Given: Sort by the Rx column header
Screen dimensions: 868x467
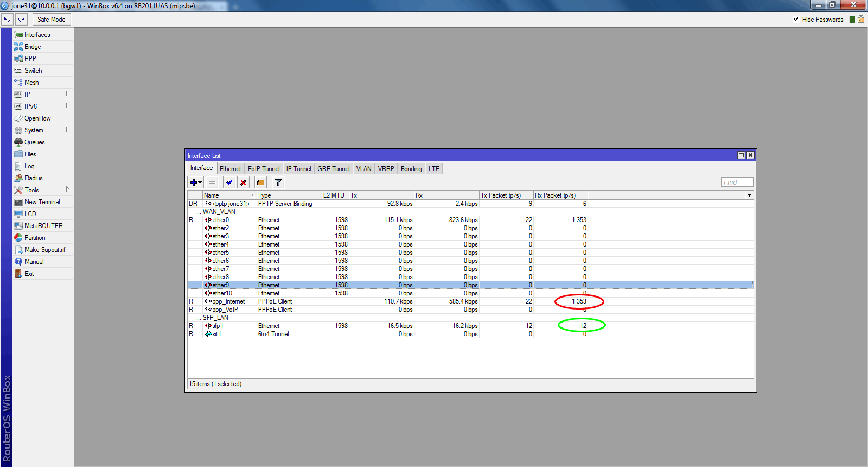Looking at the screenshot, I should (x=446, y=195).
